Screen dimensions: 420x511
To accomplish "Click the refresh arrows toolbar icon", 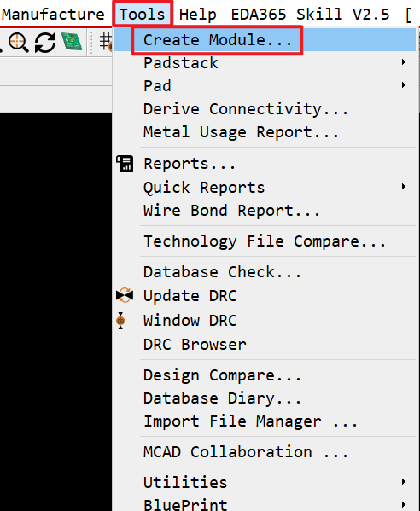I will click(45, 42).
